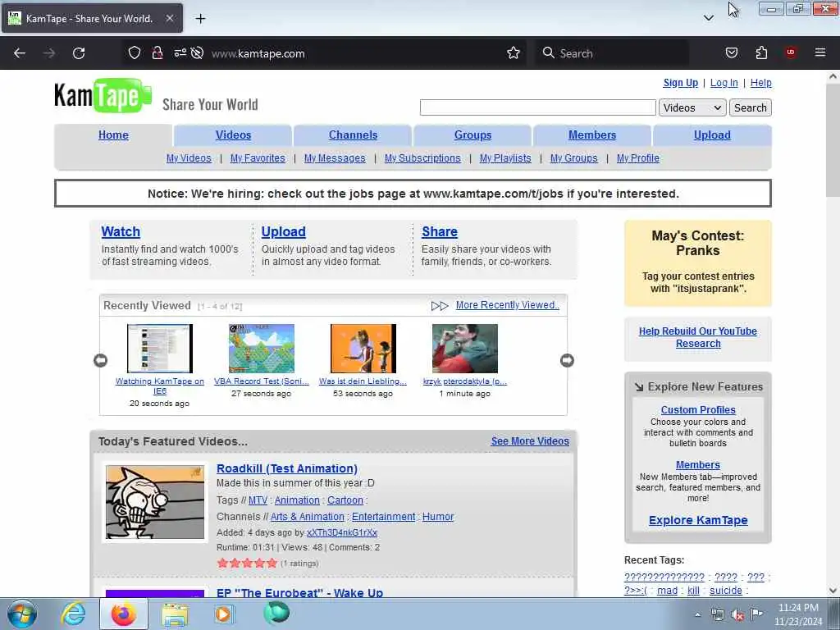
Task: Show hidden tray icons arrow
Action: (697, 614)
